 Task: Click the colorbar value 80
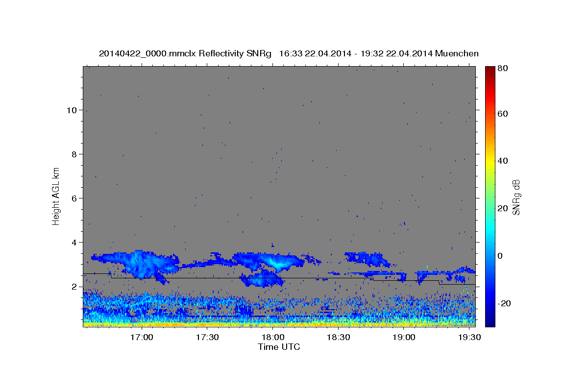(x=502, y=69)
